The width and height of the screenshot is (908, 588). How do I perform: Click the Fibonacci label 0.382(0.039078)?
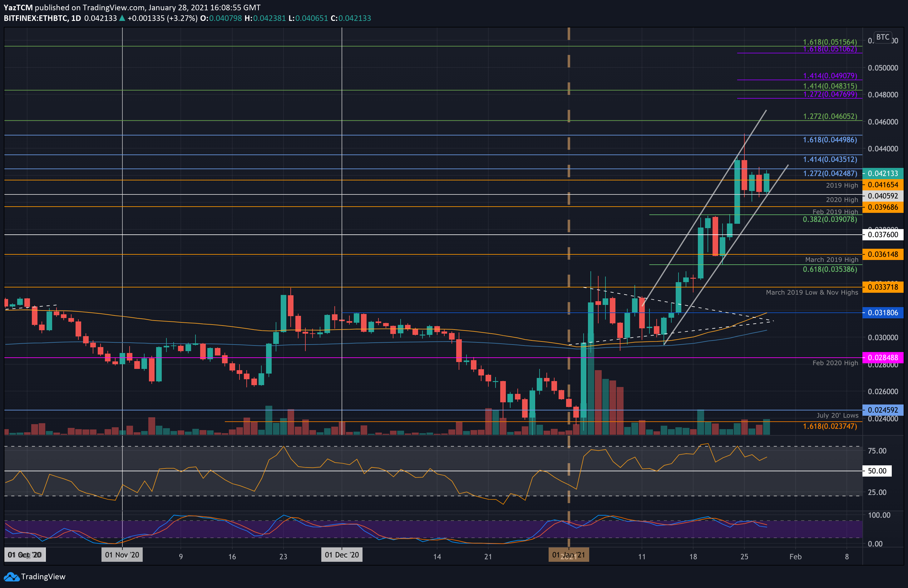point(830,219)
